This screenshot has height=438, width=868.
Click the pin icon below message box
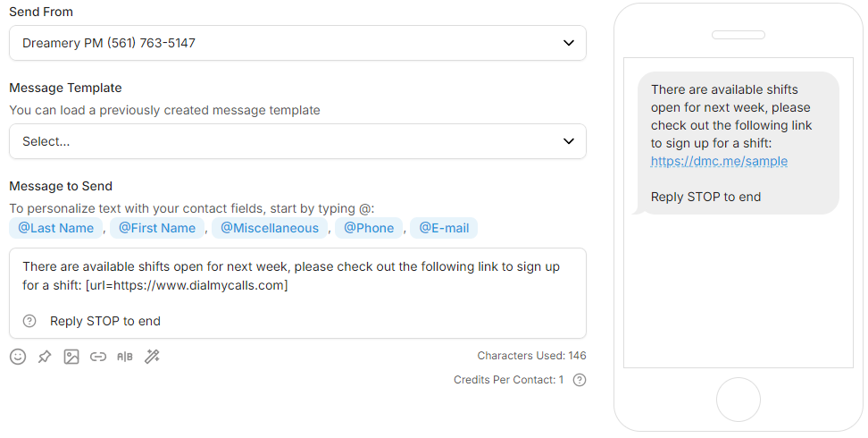click(45, 357)
